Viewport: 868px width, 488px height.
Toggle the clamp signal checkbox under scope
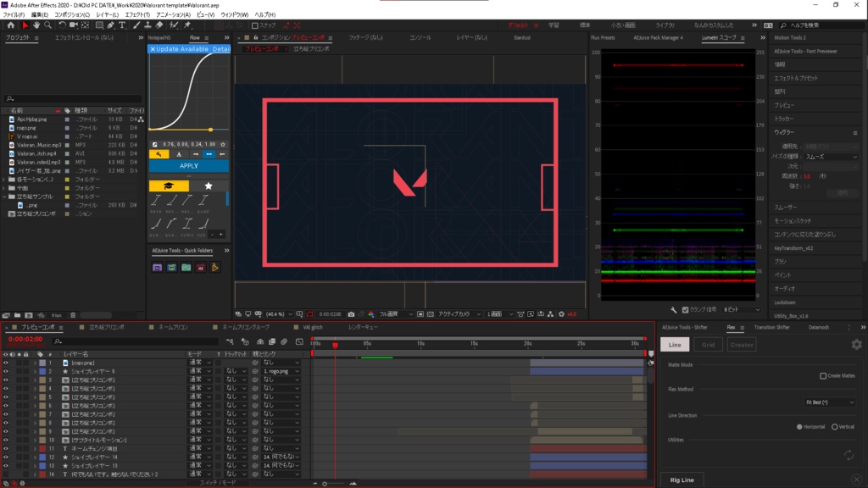(x=685, y=310)
